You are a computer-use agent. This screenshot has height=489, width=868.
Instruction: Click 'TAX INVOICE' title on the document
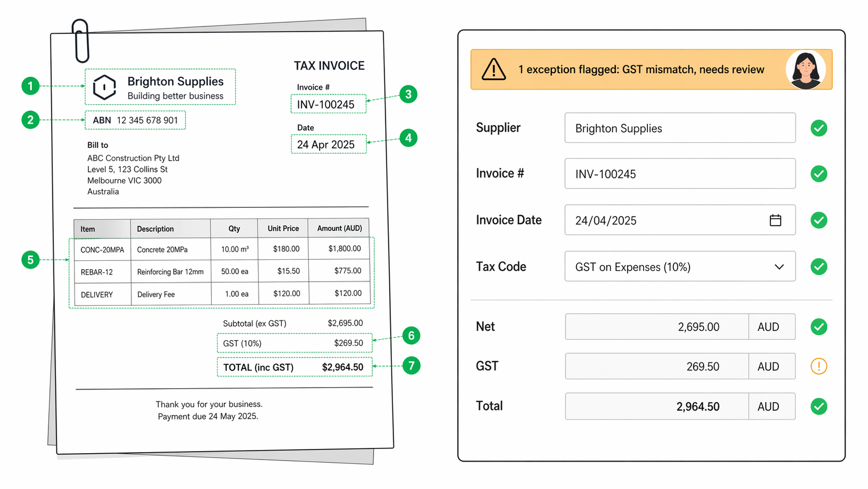(x=329, y=66)
